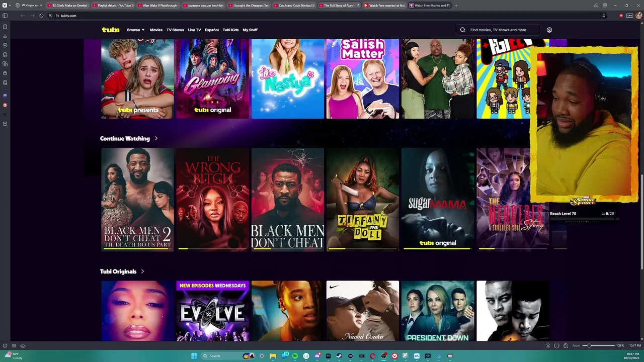Open the Glamping poster

pos(212,79)
